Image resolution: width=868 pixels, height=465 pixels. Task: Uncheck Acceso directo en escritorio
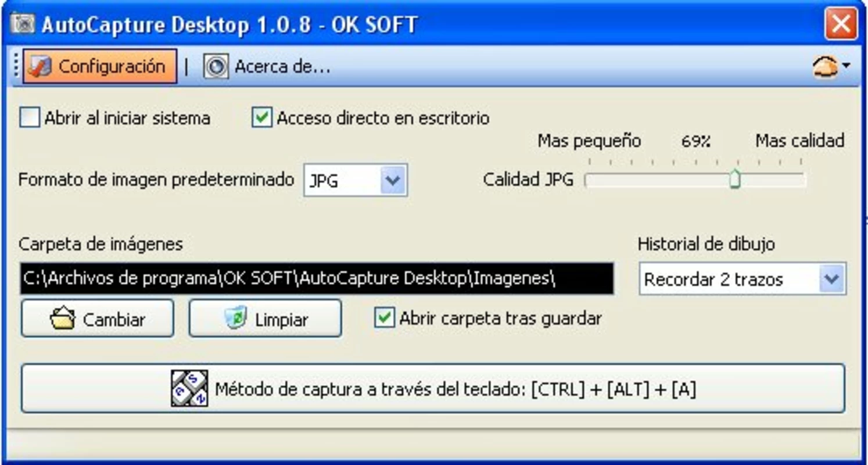pyautogui.click(x=262, y=118)
